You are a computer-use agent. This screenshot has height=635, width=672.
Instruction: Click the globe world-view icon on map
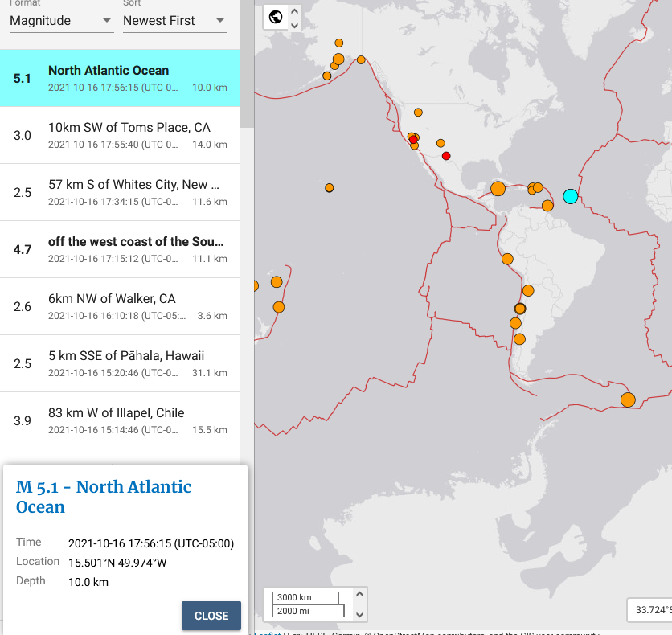(x=276, y=17)
